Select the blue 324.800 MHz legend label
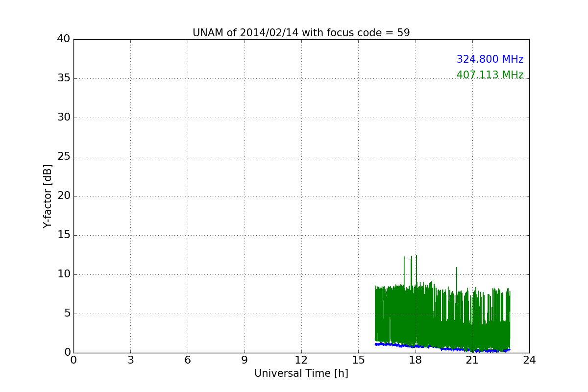This screenshot has width=588, height=392. (490, 59)
